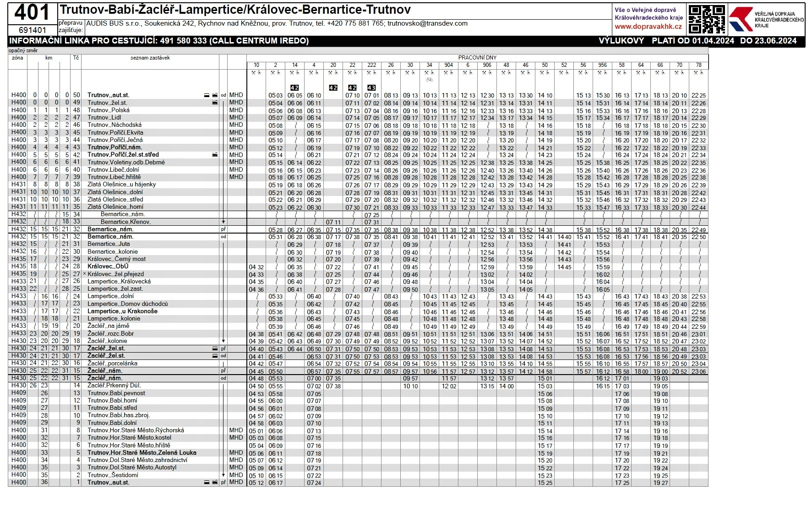This screenshot has height=517, width=812.
Task: Click the black 42 note above trip 14
Action: tap(294, 87)
